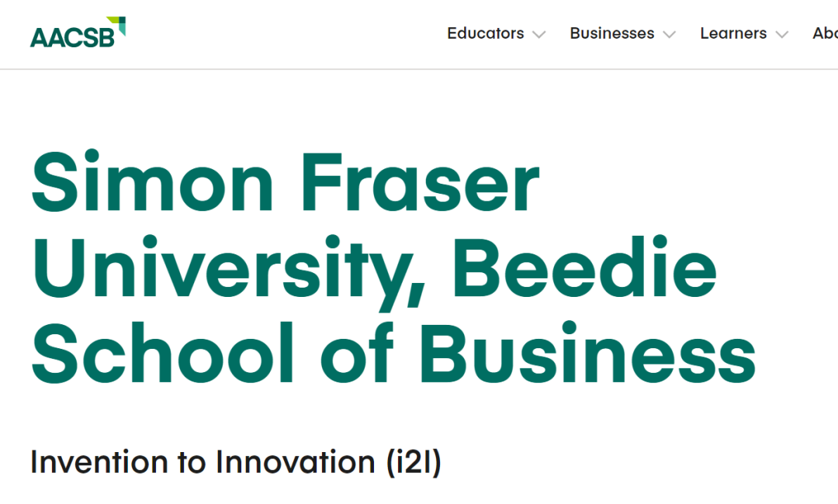This screenshot has width=838, height=504.
Task: Click the word "Innovation" in the subtitle
Action: click(x=296, y=463)
